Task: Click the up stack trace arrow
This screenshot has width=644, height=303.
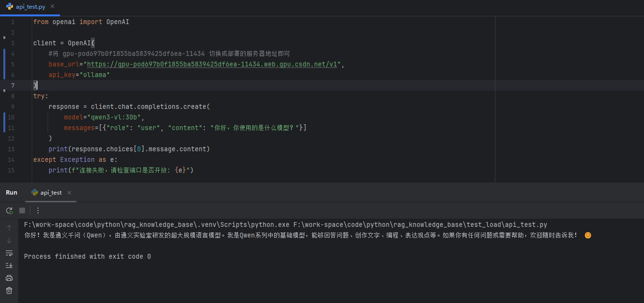Action: coord(9,228)
